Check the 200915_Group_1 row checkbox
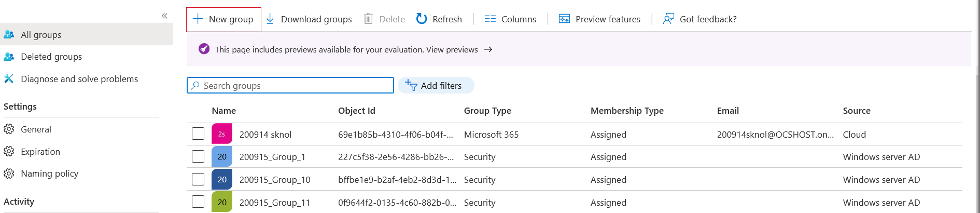This screenshot has height=213, width=980. 198,156
